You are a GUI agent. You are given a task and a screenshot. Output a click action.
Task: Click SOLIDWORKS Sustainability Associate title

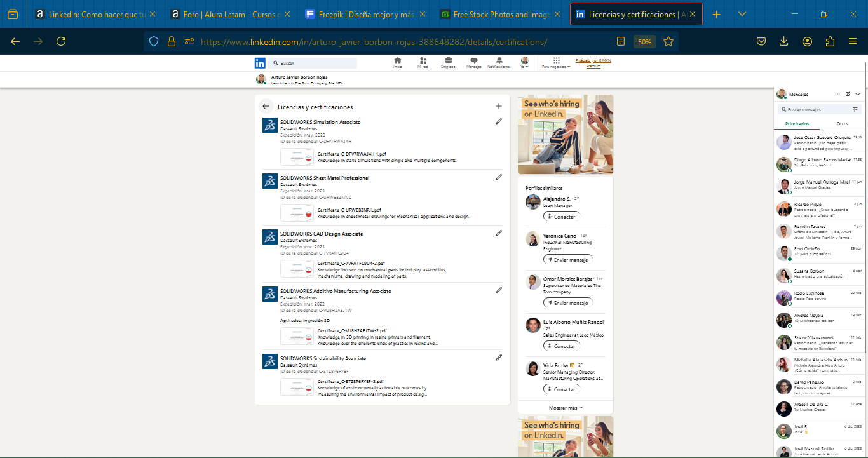tap(323, 358)
